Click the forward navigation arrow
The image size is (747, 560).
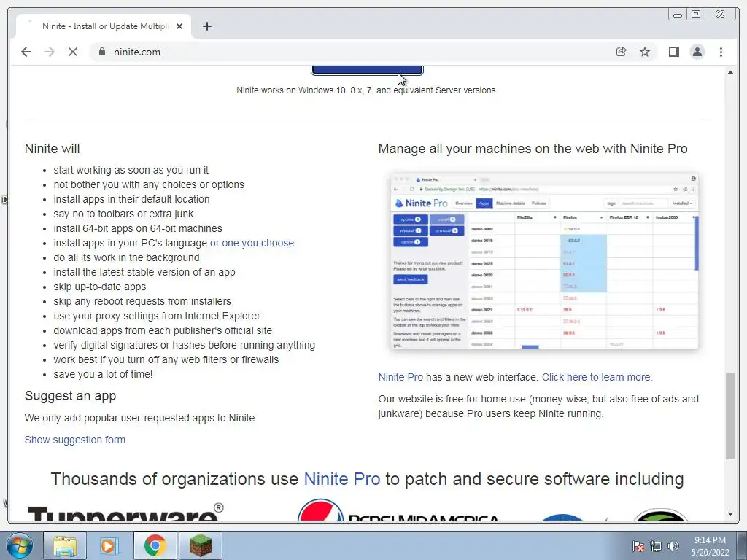point(50,52)
